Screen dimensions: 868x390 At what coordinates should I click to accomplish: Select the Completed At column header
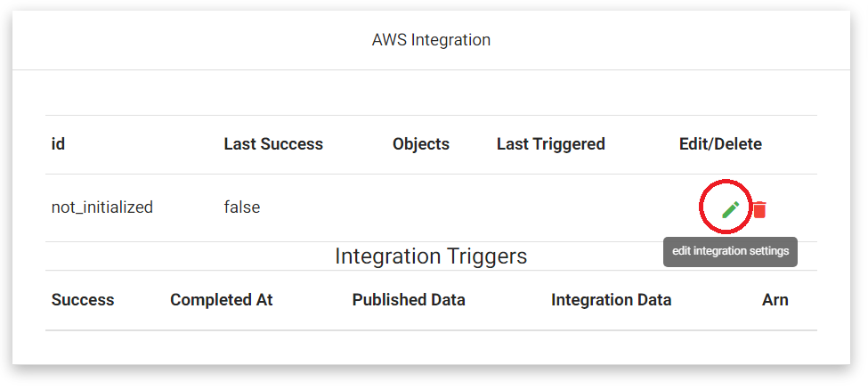click(x=222, y=300)
